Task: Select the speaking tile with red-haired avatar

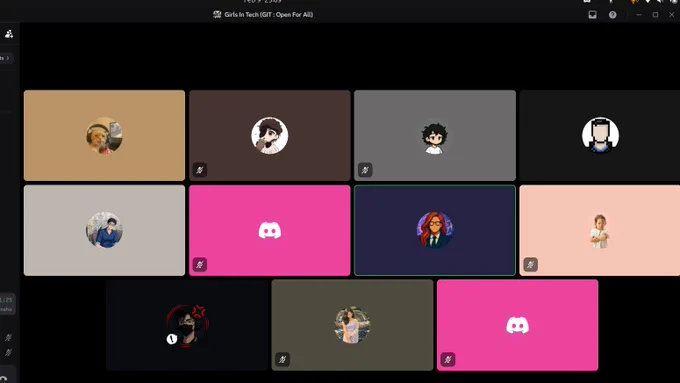Action: [435, 230]
